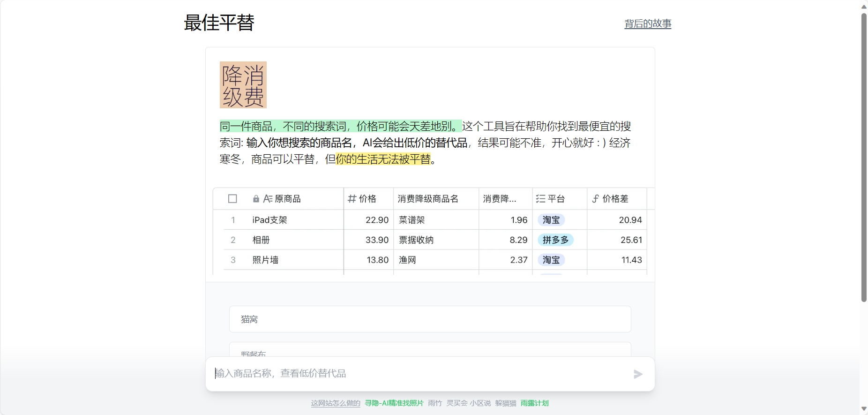Click the 降级消费 logo image
The height and width of the screenshot is (415, 868).
click(x=243, y=85)
